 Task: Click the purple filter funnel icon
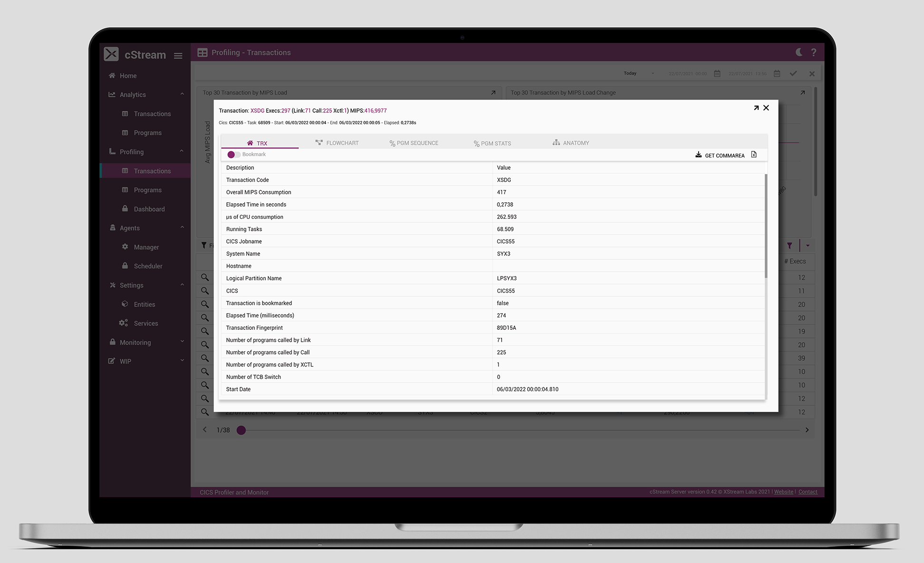789,246
